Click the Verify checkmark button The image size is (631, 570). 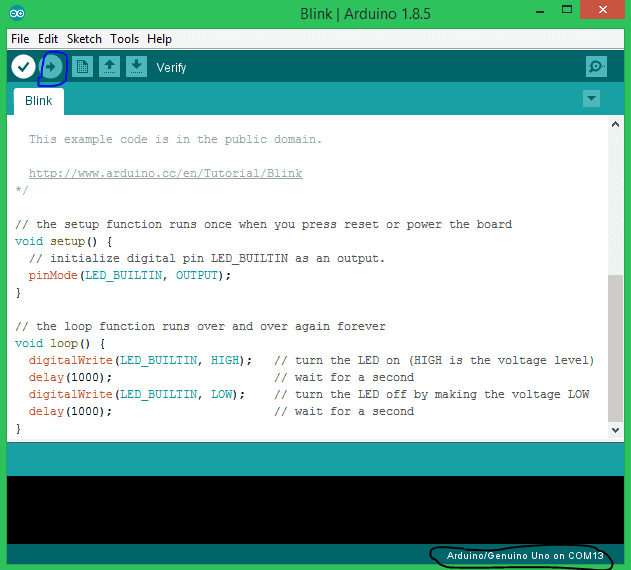click(x=23, y=67)
